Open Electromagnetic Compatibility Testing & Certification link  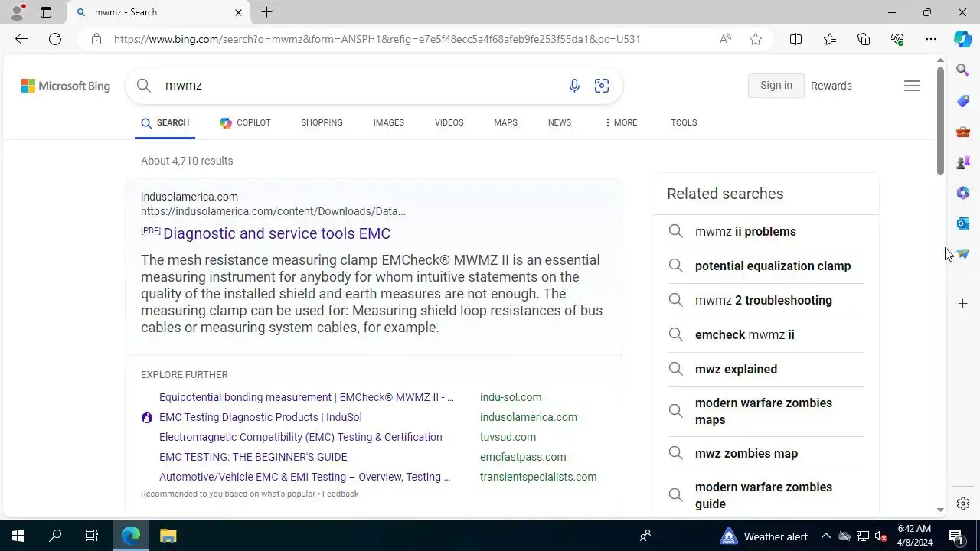point(301,437)
